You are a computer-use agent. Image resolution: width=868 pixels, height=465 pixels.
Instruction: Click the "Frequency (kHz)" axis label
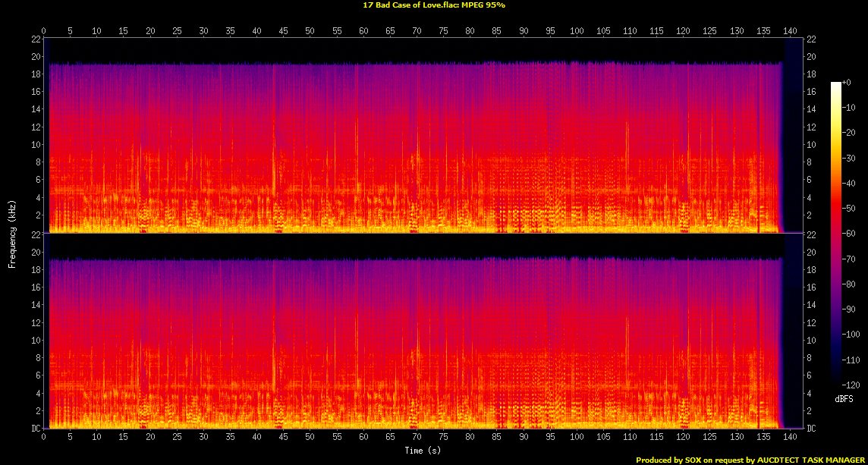12,233
